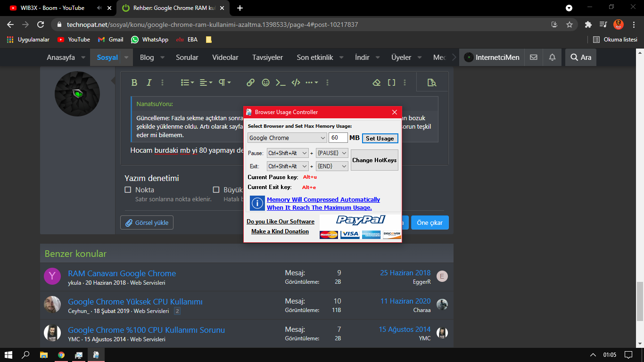
Task: Expand the Son etkinlik menu arrow
Action: [342, 58]
